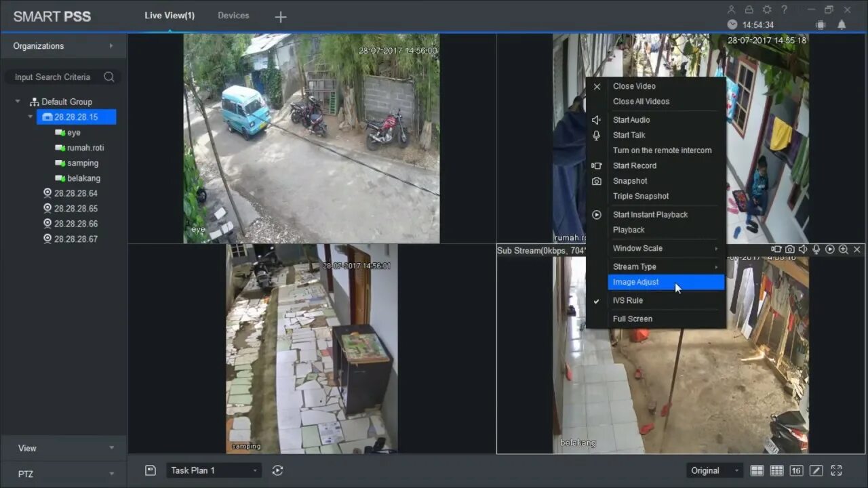Open the Stream Type submenu
Viewport: 868px width, 488px height.
[x=656, y=267]
